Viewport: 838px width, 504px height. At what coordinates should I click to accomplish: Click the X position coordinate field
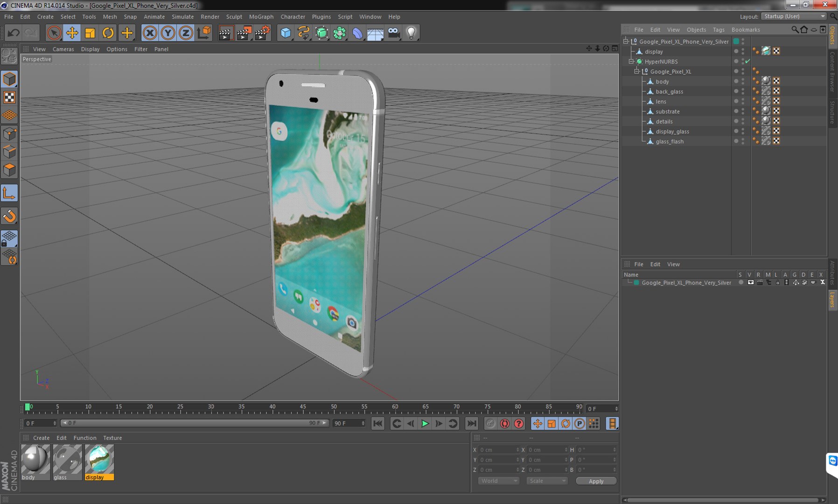tap(498, 450)
